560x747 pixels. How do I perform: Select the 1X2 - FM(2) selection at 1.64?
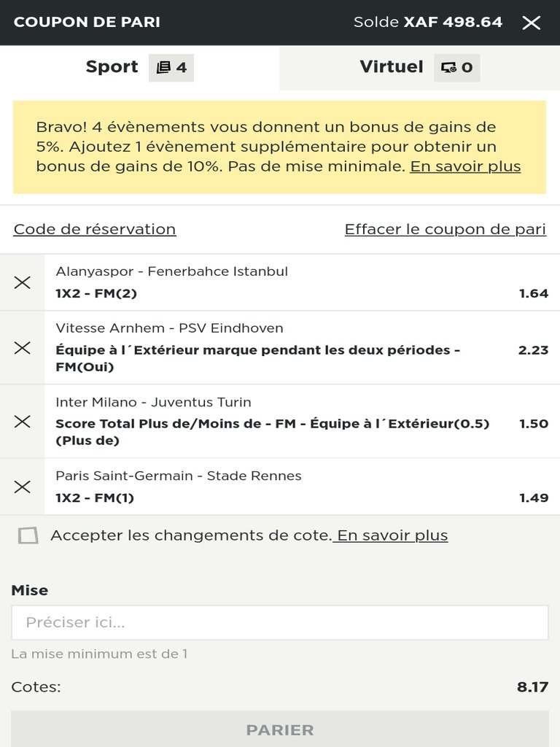pos(302,282)
